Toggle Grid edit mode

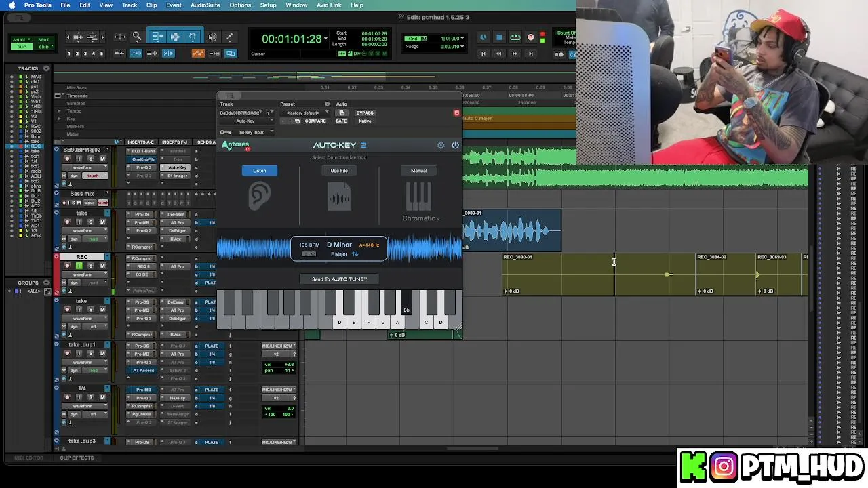pos(43,47)
